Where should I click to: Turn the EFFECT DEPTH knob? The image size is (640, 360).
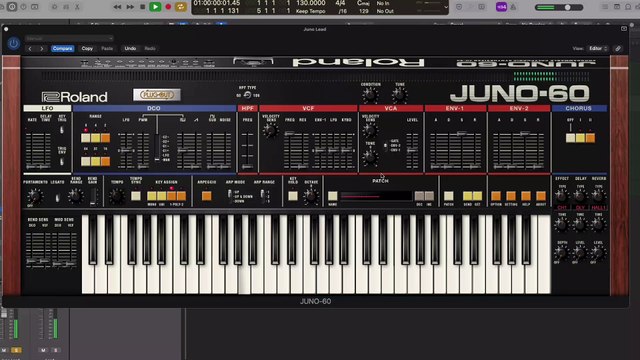(561, 253)
